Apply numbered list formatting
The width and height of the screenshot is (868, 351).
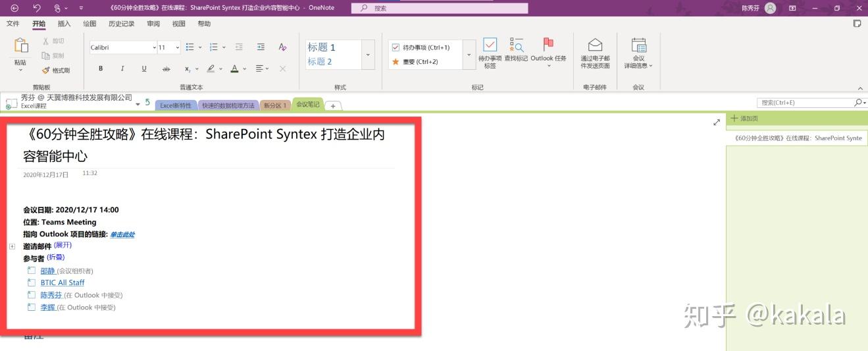tap(213, 47)
